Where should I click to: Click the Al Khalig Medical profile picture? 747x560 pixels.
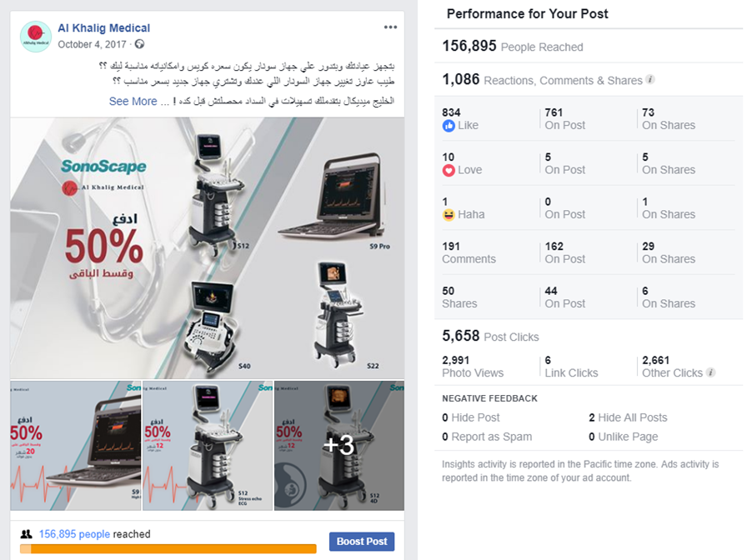[x=35, y=36]
